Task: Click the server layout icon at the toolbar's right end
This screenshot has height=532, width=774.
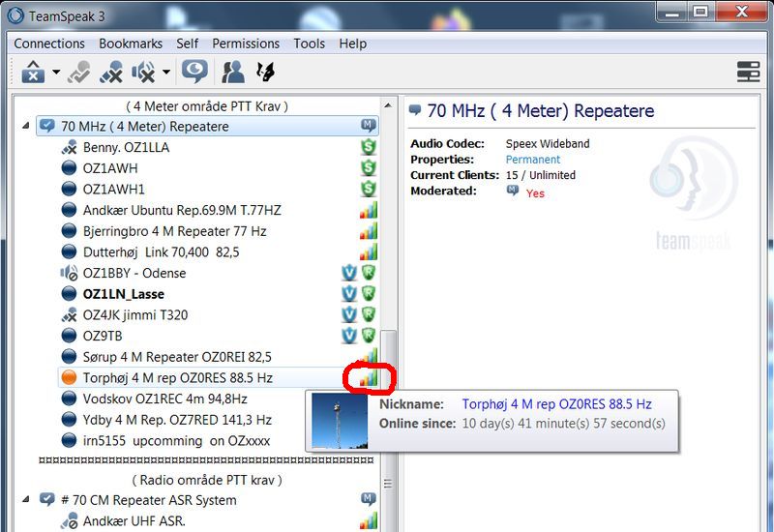Action: pos(748,72)
